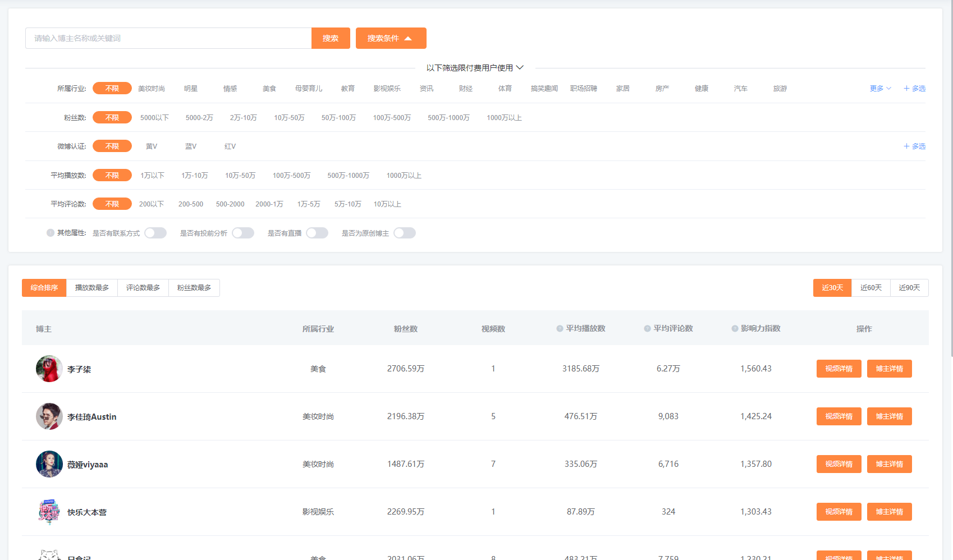Open blogger name 薇娅viyaaa
This screenshot has height=560, width=953.
88,465
